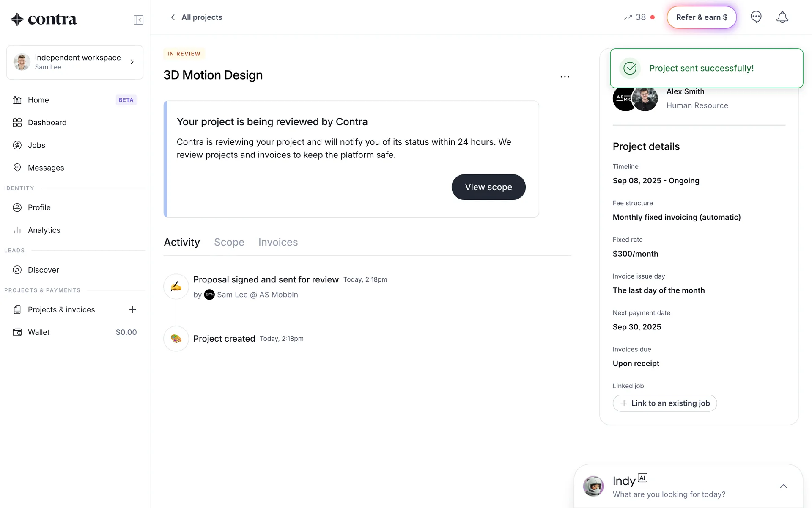The width and height of the screenshot is (812, 508).
Task: Open the Dashboard page
Action: 47,123
